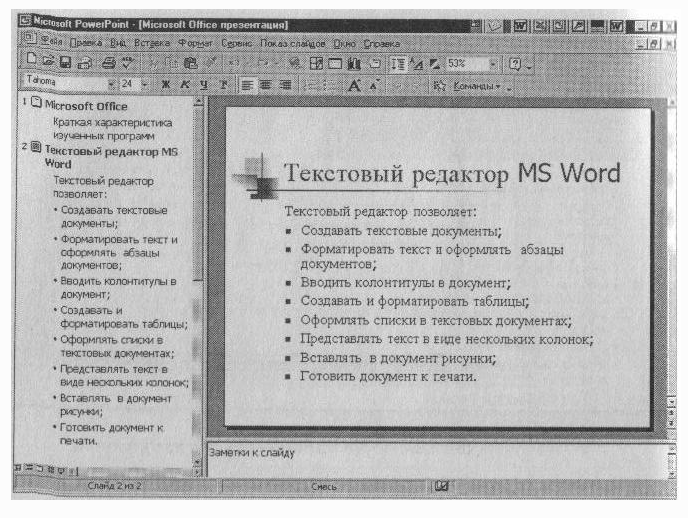Click the Insert Table icon
Viewport: 688px width, 518px height.
pos(335,64)
